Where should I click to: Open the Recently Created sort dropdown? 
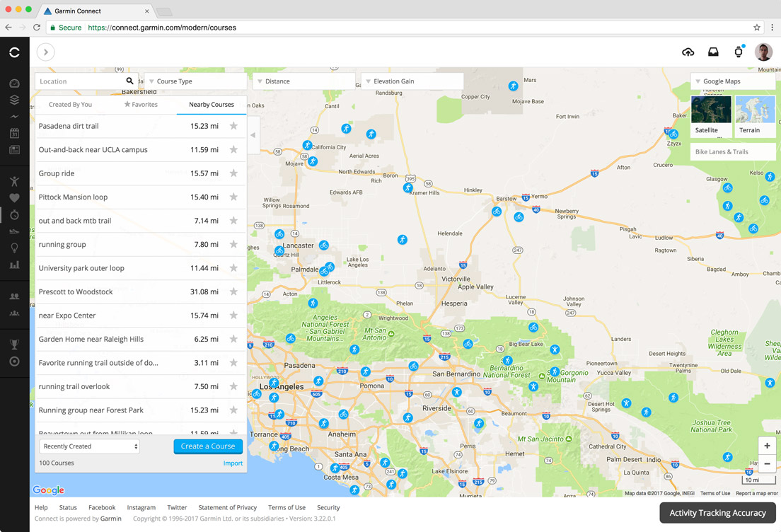point(90,446)
